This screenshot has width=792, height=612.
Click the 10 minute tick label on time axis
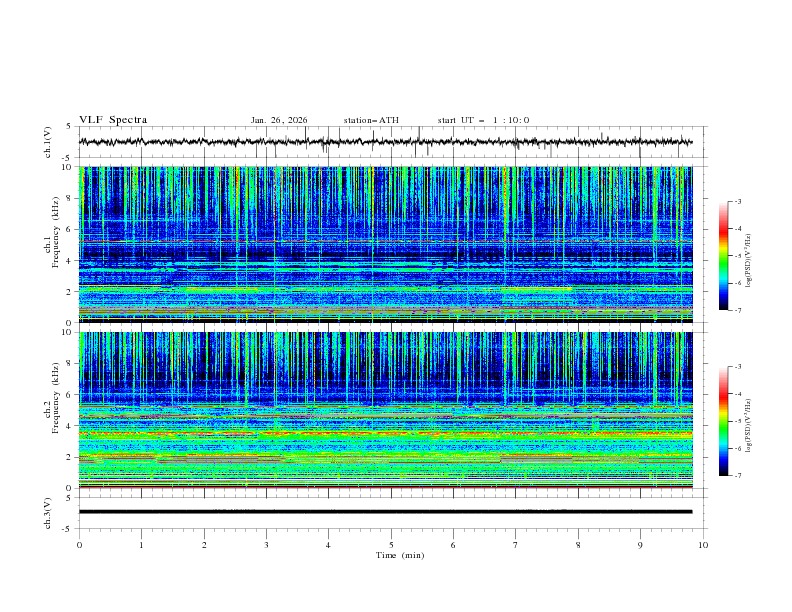703,545
